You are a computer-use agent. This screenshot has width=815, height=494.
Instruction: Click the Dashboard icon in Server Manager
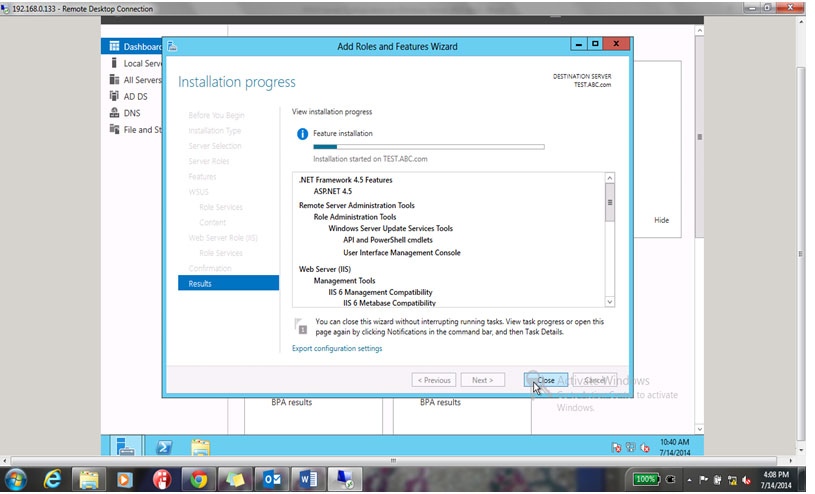coord(114,46)
